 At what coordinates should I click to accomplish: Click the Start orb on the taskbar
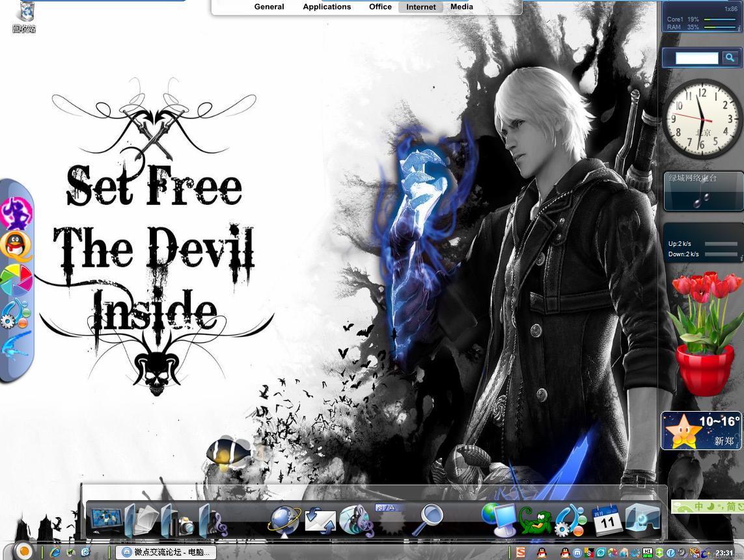pos(23,551)
